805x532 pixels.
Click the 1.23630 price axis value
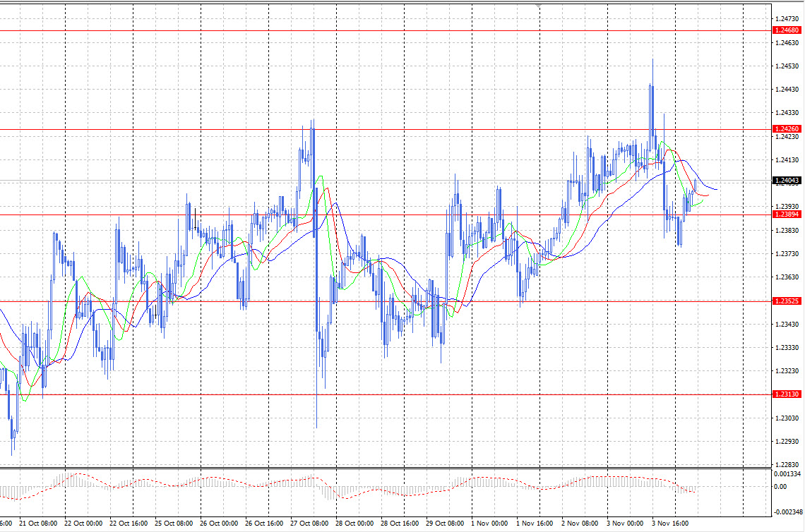(x=787, y=277)
